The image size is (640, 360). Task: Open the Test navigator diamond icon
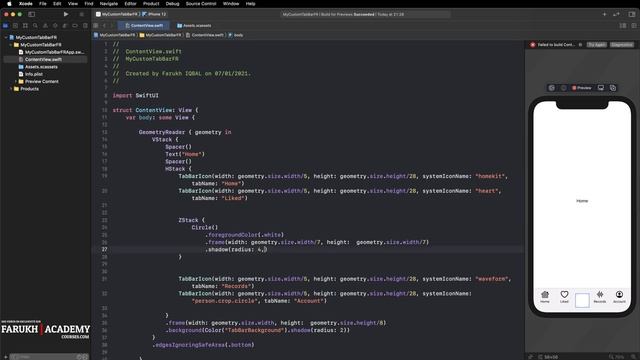tap(55, 25)
